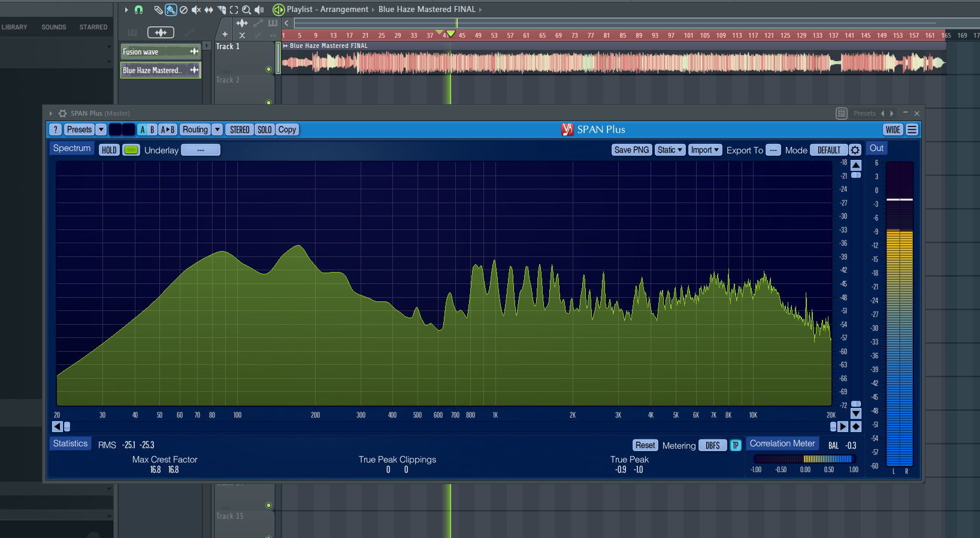980x538 pixels.
Task: Toggle the SOLO channel button
Action: point(265,130)
